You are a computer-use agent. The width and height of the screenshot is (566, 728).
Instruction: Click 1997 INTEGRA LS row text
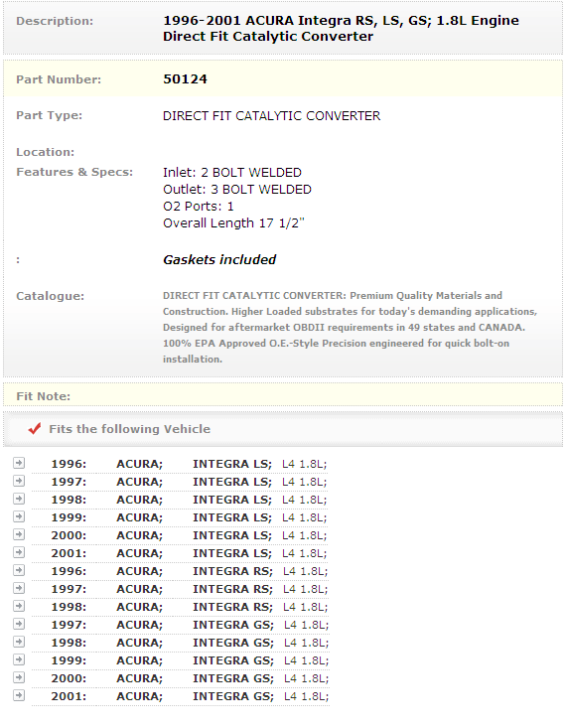point(189,482)
